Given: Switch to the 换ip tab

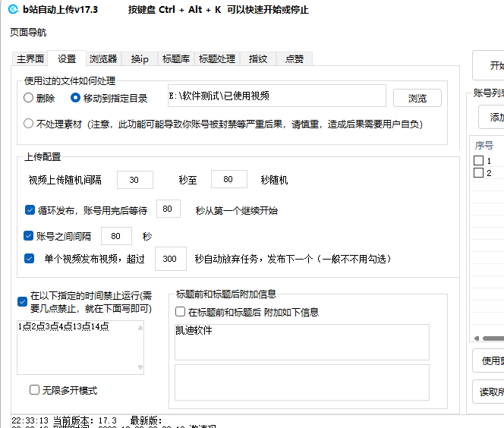Looking at the screenshot, I should tap(140, 58).
